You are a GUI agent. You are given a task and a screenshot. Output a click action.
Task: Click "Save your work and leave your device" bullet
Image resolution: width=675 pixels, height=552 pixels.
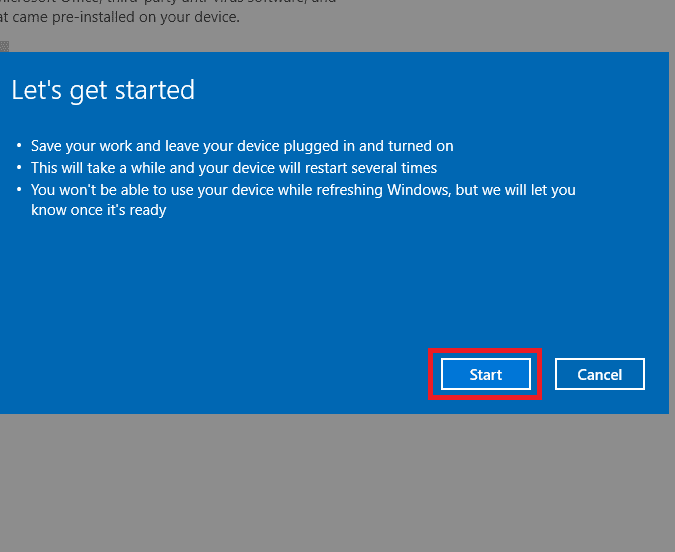point(242,146)
